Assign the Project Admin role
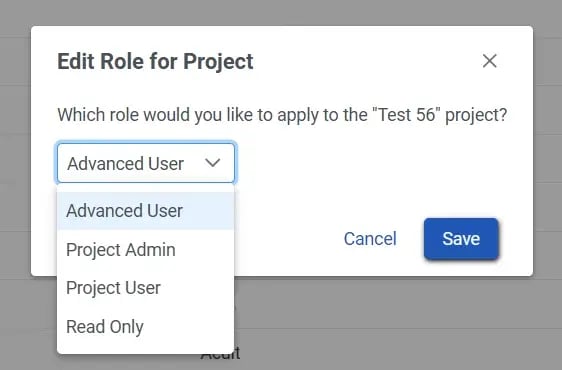The image size is (562, 370). tap(146, 250)
